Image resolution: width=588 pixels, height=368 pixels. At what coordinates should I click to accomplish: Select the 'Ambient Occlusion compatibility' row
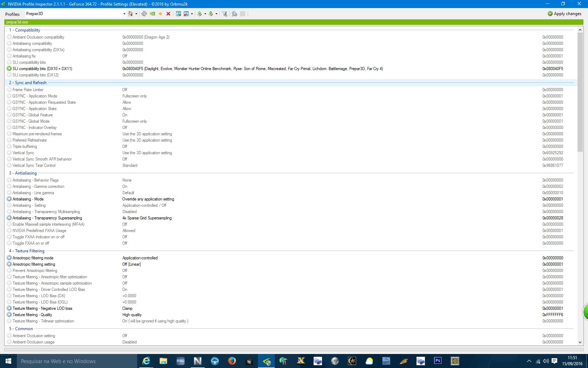click(290, 37)
